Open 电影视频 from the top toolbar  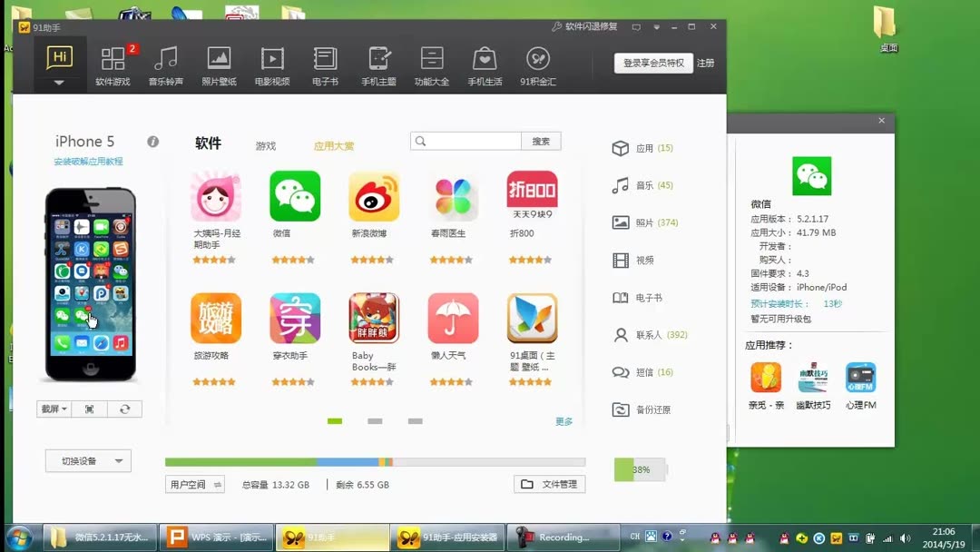(271, 64)
